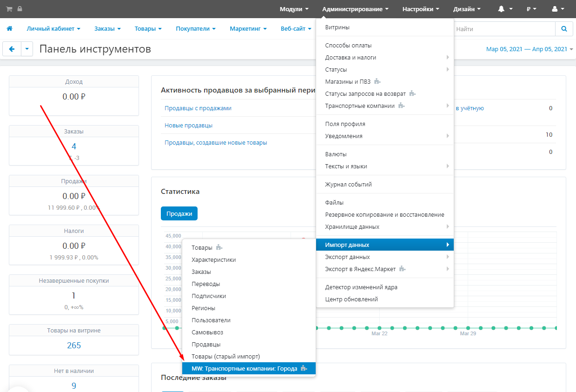
Task: Open the Журнал событий menu entry
Action: pos(348,185)
